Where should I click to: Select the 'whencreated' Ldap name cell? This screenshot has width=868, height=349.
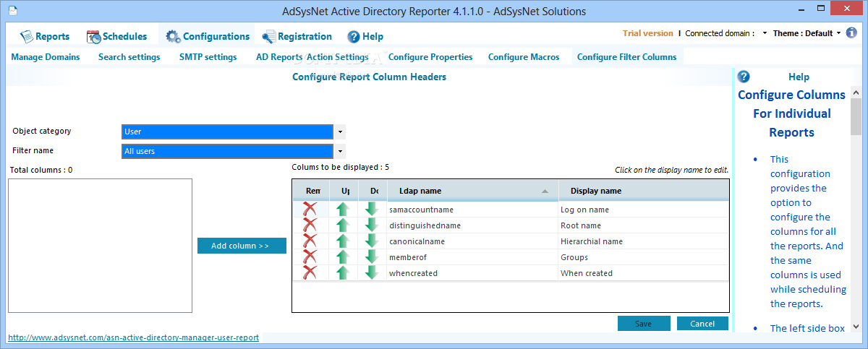(472, 273)
